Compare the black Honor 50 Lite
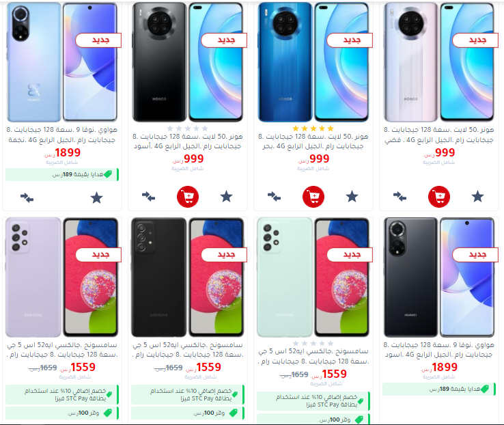The height and width of the screenshot is (425, 504). click(x=148, y=196)
